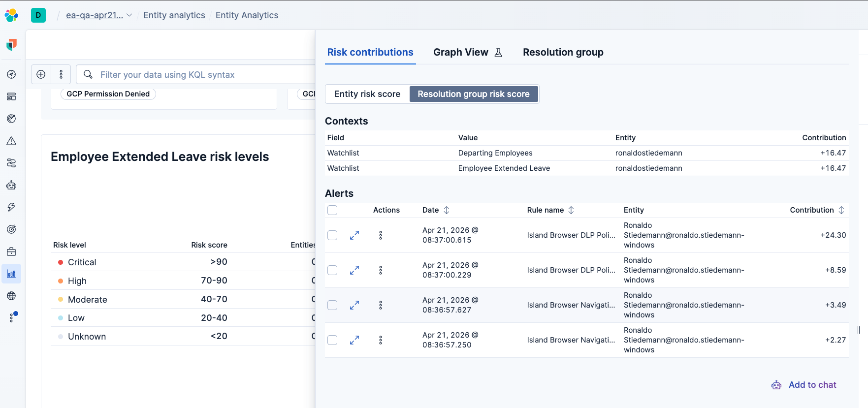Expand alert dated 08:36:57.250
The width and height of the screenshot is (868, 408).
[354, 340]
